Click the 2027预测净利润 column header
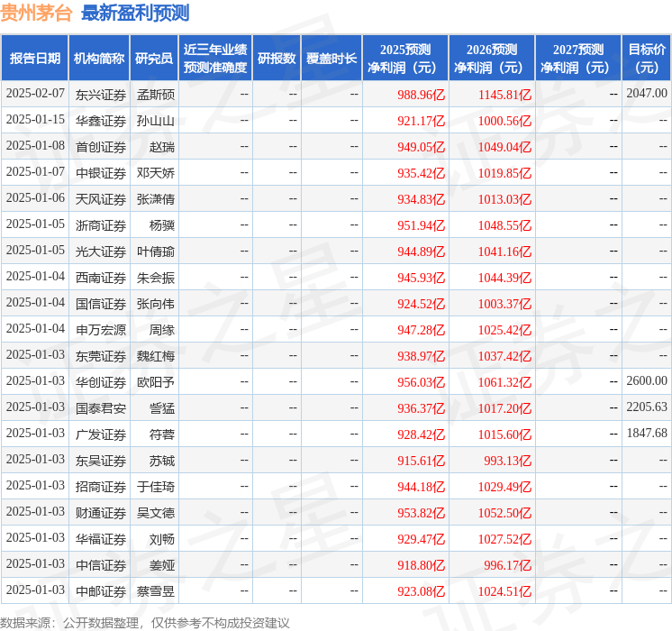Screen dimensions: 672x631 [577, 59]
